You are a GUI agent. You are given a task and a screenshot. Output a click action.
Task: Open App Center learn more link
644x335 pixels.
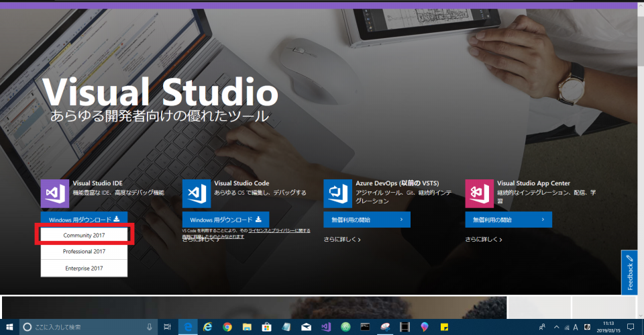pos(484,239)
